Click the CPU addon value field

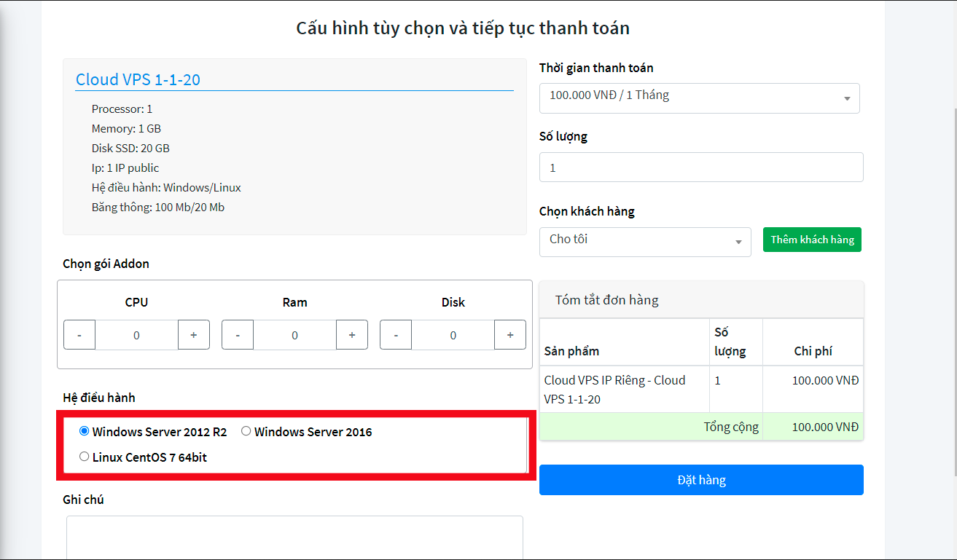(x=136, y=335)
